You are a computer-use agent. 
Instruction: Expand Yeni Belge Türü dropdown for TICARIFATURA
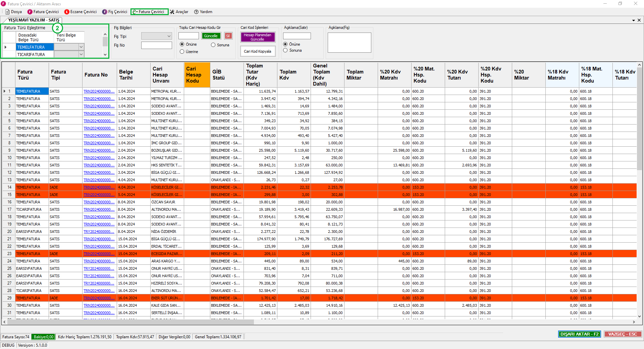point(81,54)
